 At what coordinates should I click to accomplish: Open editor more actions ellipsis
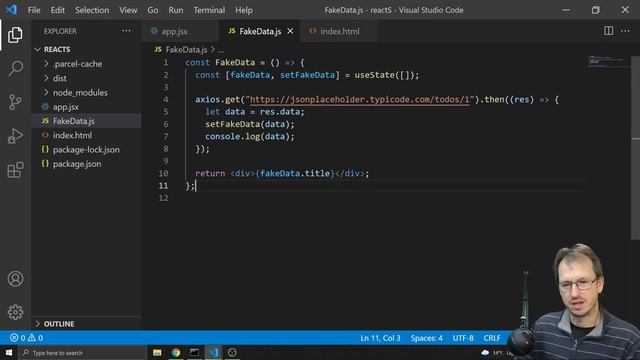point(625,31)
